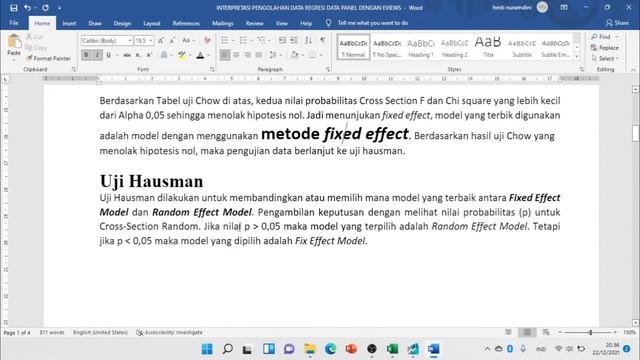
Task: Align paragraph to the right
Action: click(247, 55)
